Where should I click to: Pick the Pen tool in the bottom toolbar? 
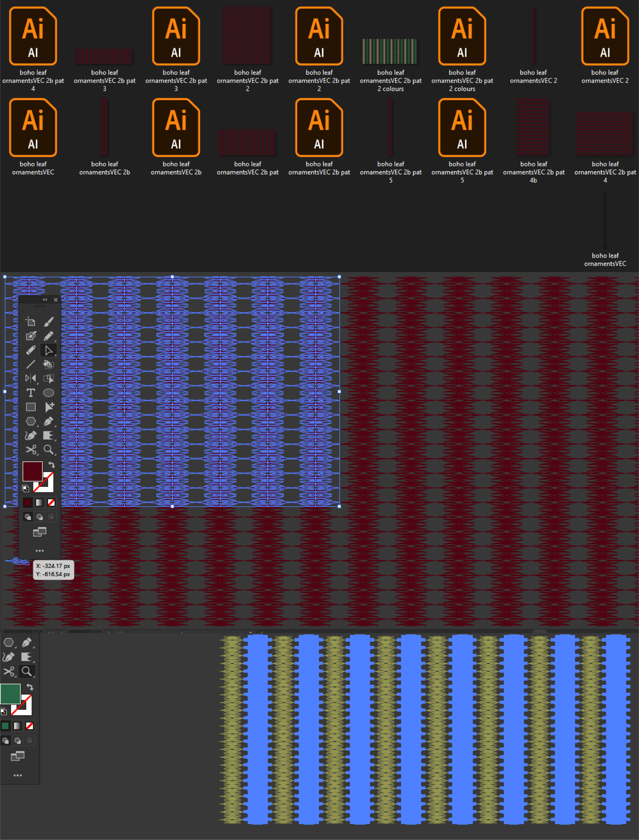[x=26, y=642]
